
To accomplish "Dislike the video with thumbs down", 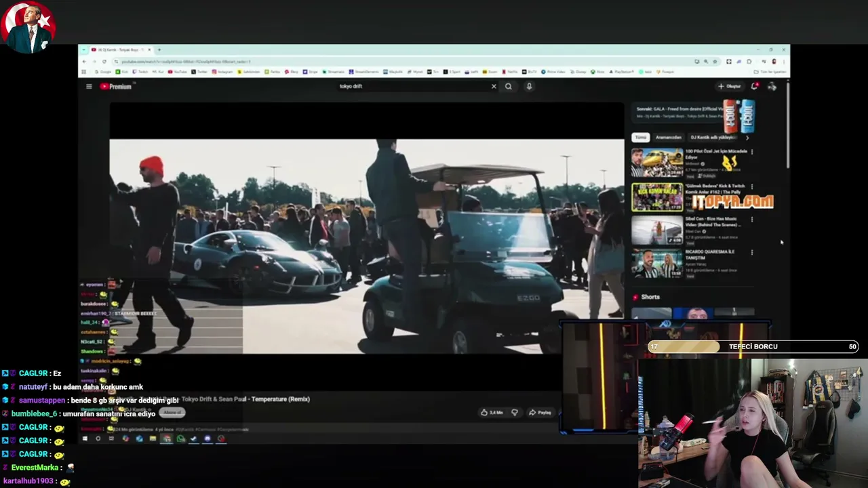I will pos(515,412).
